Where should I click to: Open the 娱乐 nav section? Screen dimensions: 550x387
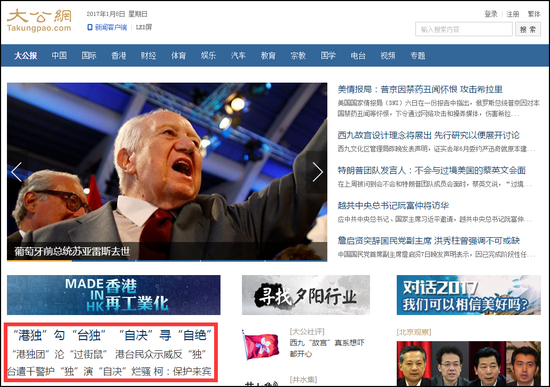pos(208,55)
